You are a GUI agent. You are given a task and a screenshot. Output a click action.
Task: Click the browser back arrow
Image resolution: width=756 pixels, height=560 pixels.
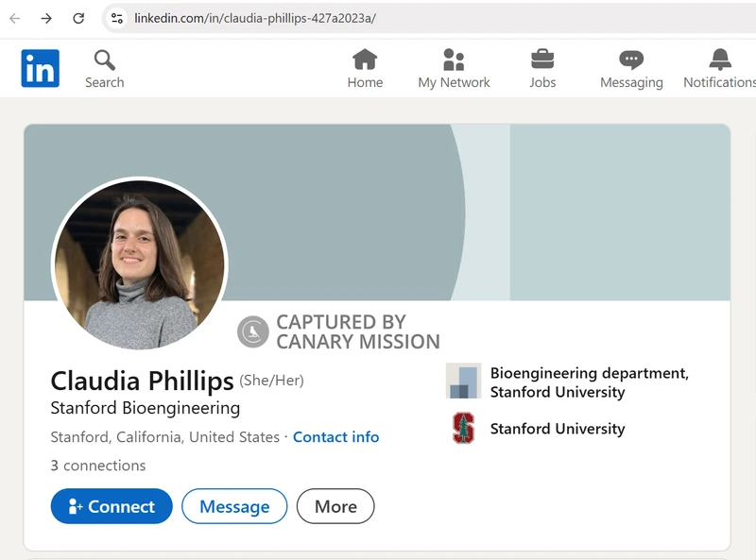click(x=15, y=18)
